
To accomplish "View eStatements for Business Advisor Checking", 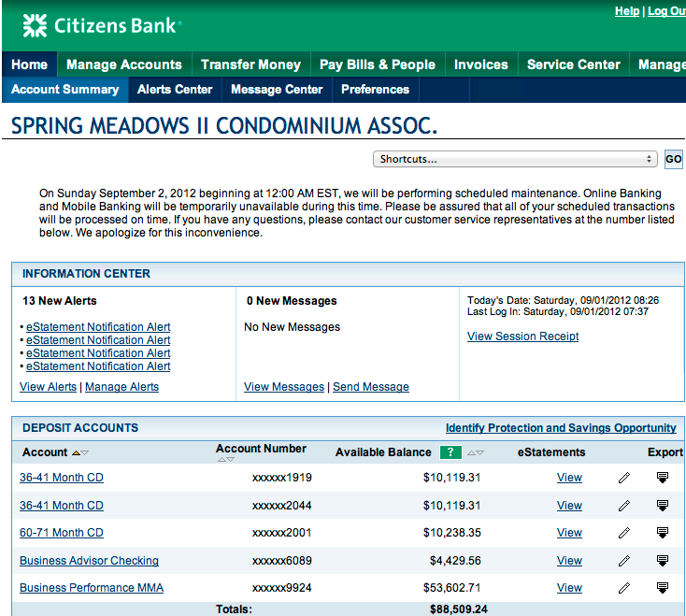I will tap(569, 561).
